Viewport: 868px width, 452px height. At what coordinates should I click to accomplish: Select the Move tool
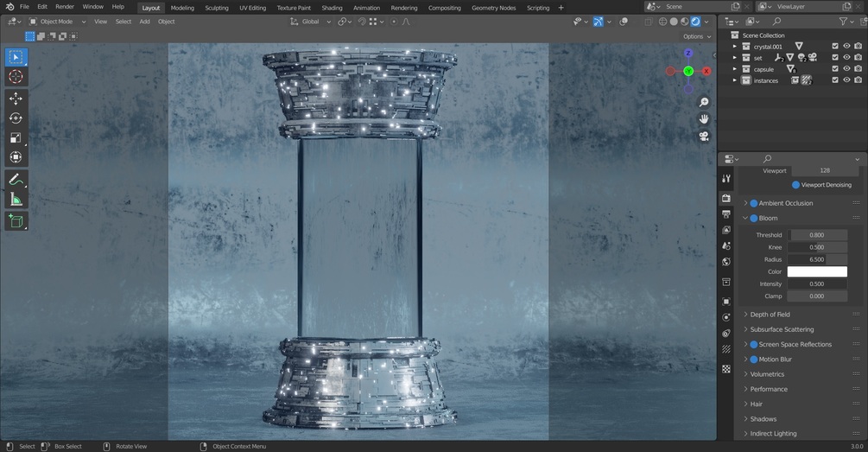16,99
